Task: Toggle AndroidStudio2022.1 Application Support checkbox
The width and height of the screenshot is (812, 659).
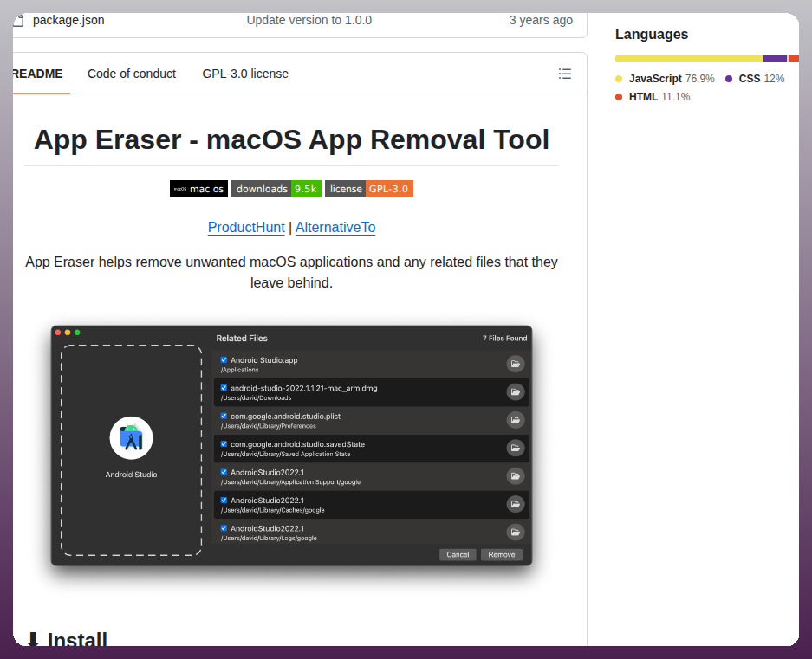Action: [x=224, y=472]
